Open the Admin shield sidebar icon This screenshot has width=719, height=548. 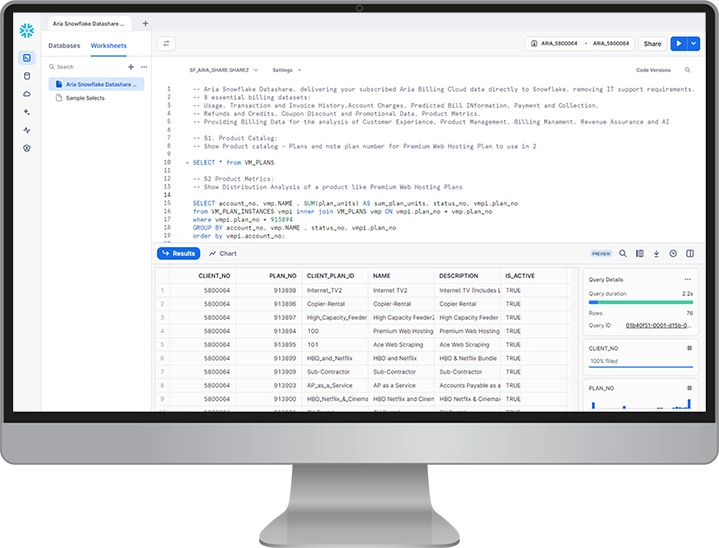(x=27, y=148)
